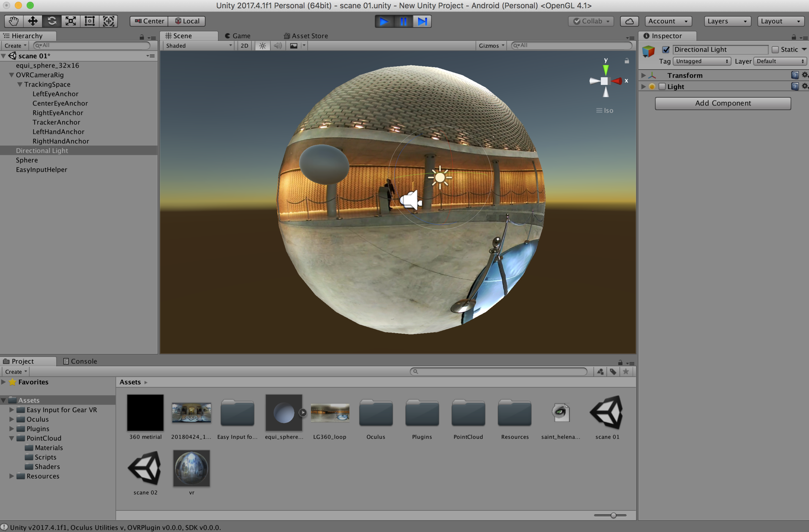Toggle pivot Center mode button

(149, 21)
